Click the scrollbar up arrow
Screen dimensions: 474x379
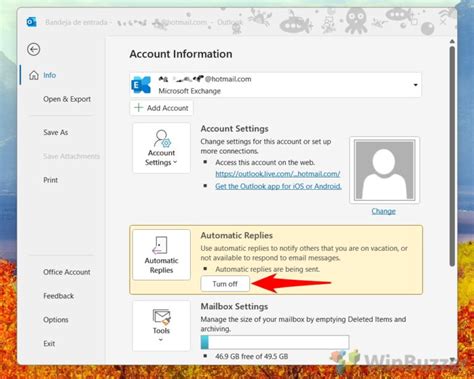click(x=452, y=42)
